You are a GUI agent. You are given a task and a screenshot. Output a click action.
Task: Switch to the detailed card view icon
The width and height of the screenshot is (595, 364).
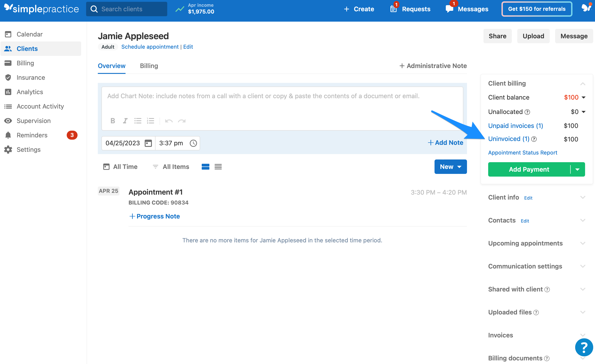tap(206, 167)
